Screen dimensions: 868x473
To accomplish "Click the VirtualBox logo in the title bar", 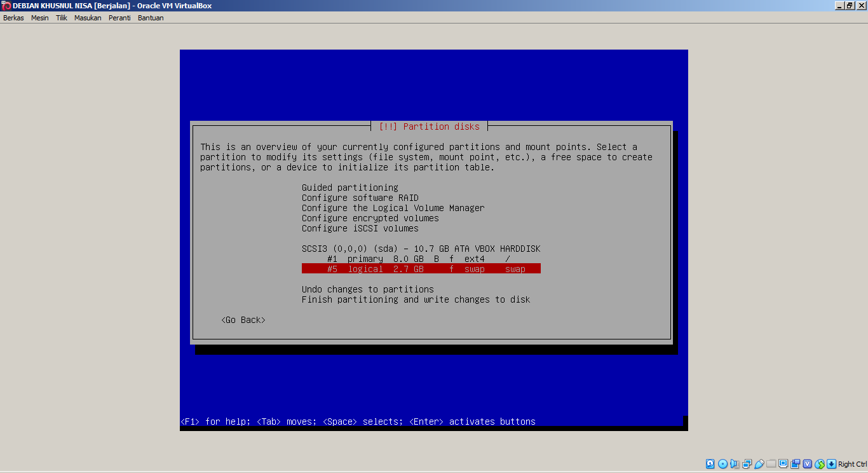I will click(x=6, y=6).
